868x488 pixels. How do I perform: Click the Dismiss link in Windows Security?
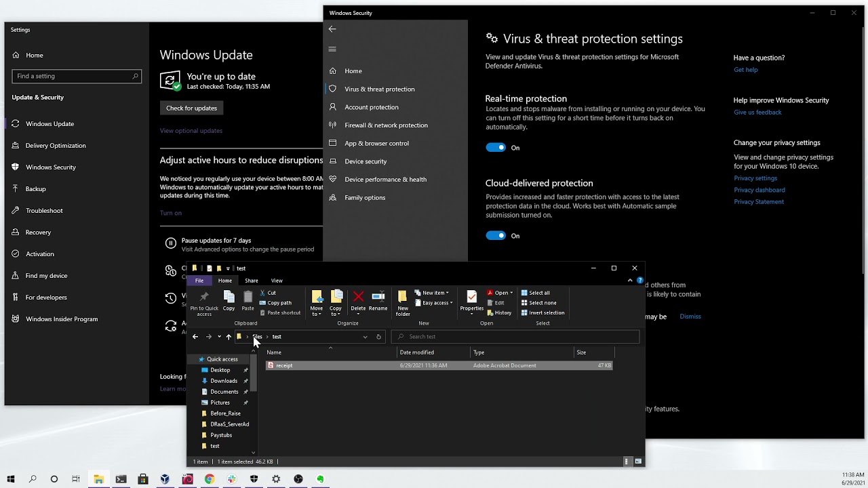tap(690, 317)
